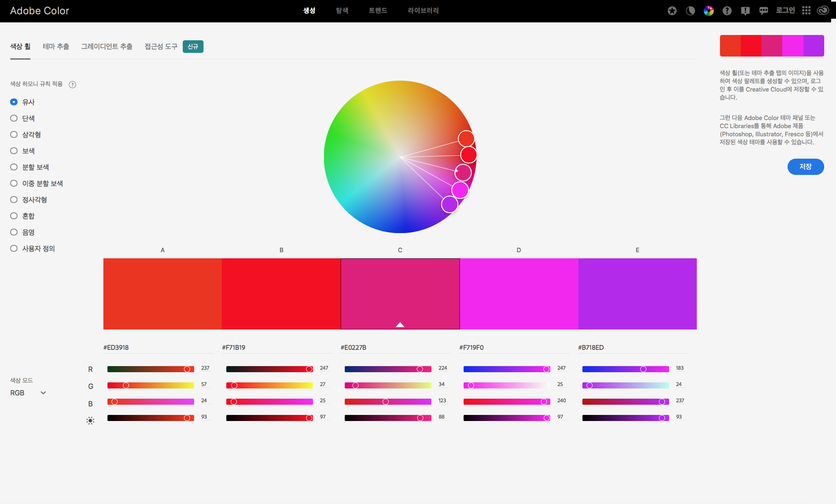Open help via the question mark icon
Viewport: 836px width, 504px height.
pos(727,11)
